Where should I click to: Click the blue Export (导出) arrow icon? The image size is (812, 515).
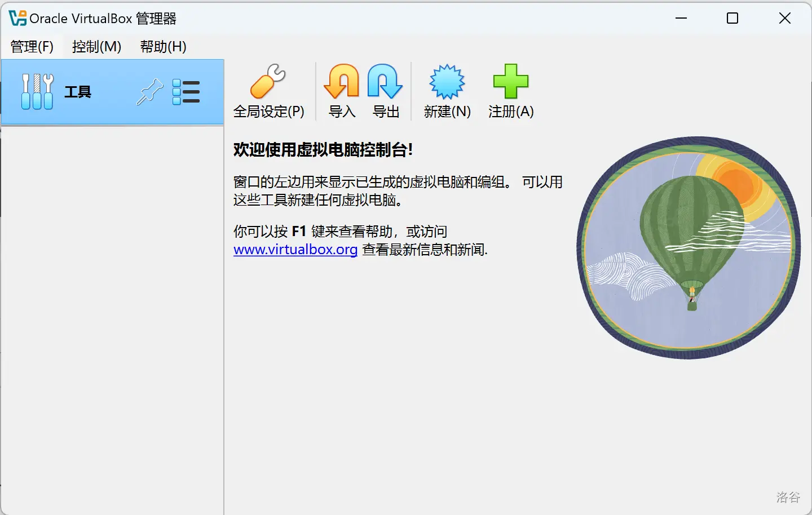[x=385, y=82]
